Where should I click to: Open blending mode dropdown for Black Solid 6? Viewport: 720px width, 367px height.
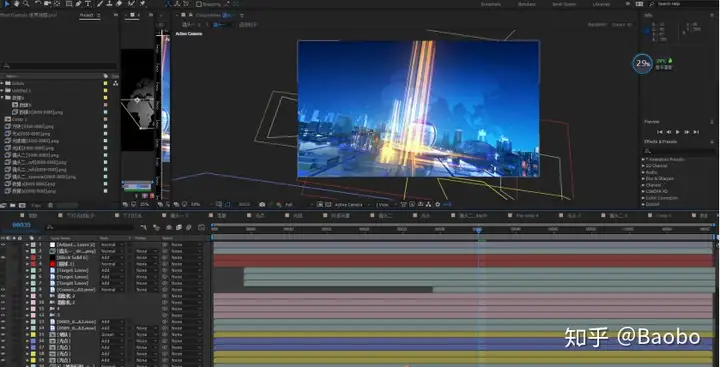pos(112,258)
